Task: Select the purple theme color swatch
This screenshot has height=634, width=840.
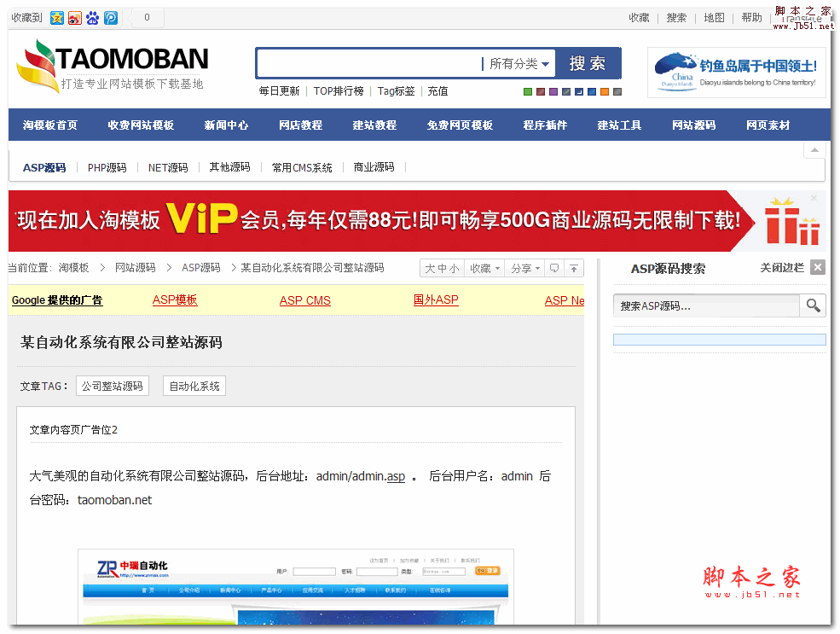Action: point(553,91)
